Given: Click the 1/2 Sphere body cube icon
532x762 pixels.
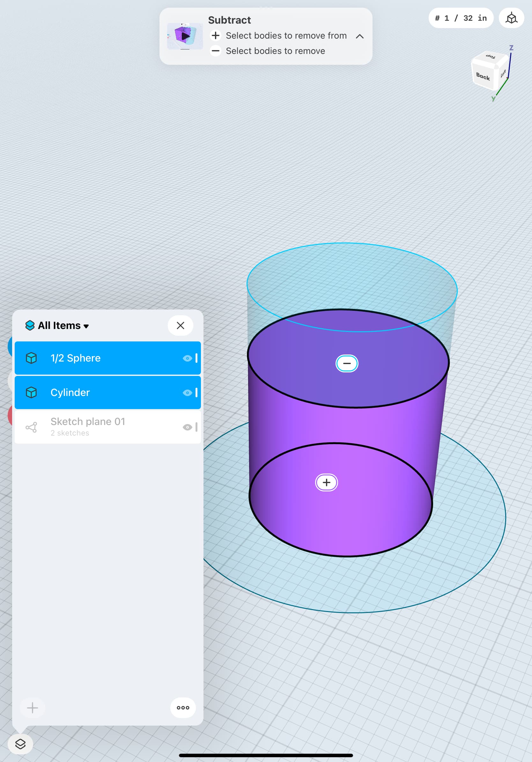Looking at the screenshot, I should (x=31, y=358).
